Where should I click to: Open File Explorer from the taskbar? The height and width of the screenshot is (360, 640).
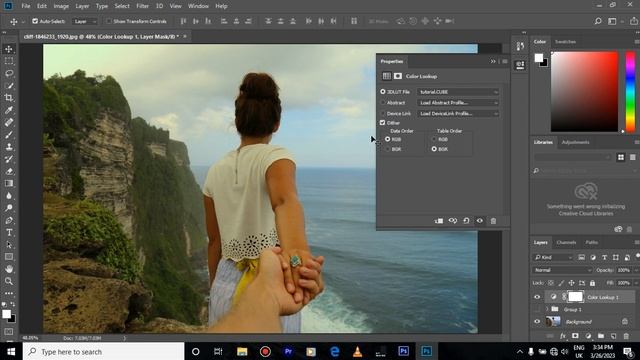point(242,351)
